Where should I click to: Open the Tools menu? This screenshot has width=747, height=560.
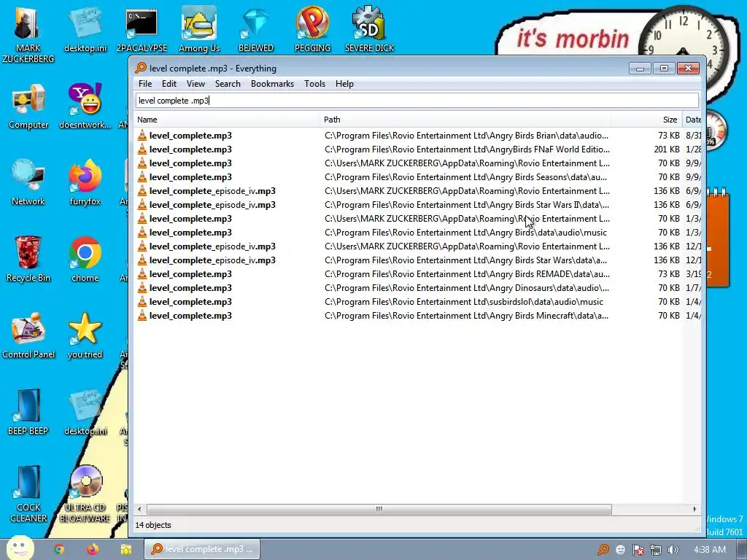314,84
